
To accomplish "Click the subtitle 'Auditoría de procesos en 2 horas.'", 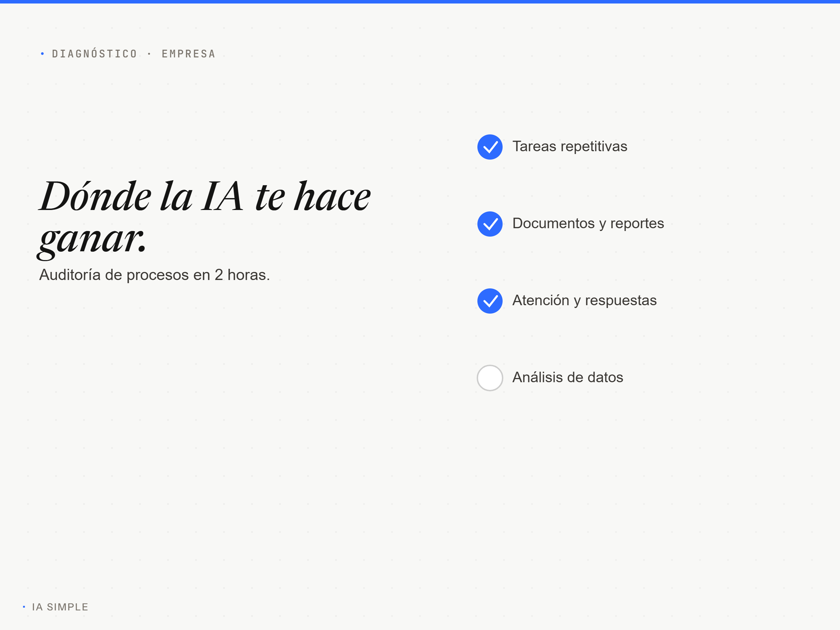I will [x=155, y=275].
